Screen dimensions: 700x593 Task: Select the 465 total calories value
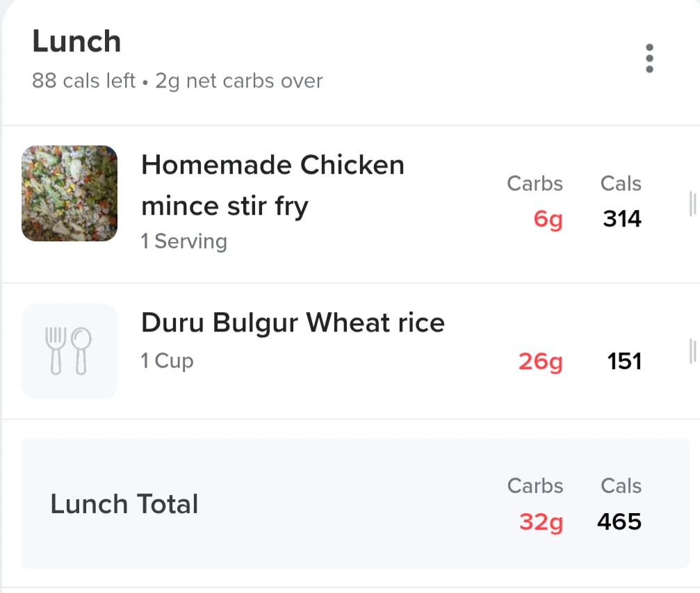coord(619,521)
